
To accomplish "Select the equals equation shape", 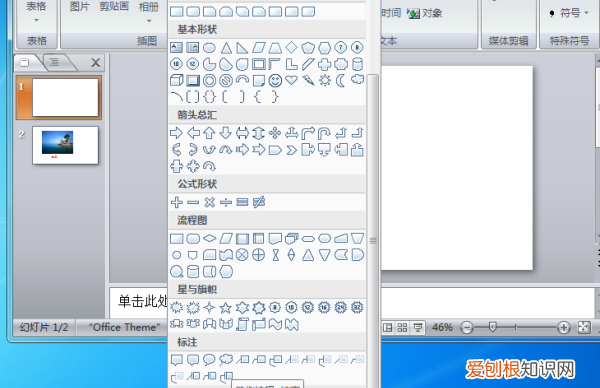I will click(242, 202).
